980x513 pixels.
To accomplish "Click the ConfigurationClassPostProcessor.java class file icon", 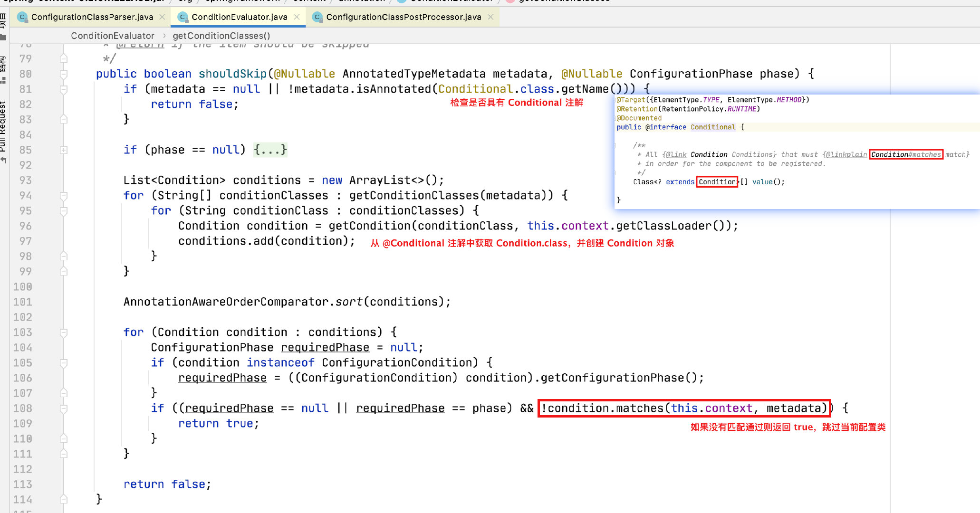I will pyautogui.click(x=317, y=17).
